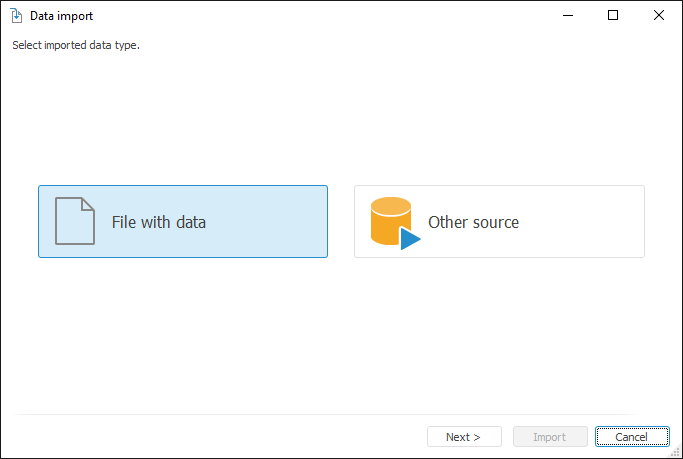Choose the Other source tile
Viewport: 683px width, 459px height.
pos(499,221)
